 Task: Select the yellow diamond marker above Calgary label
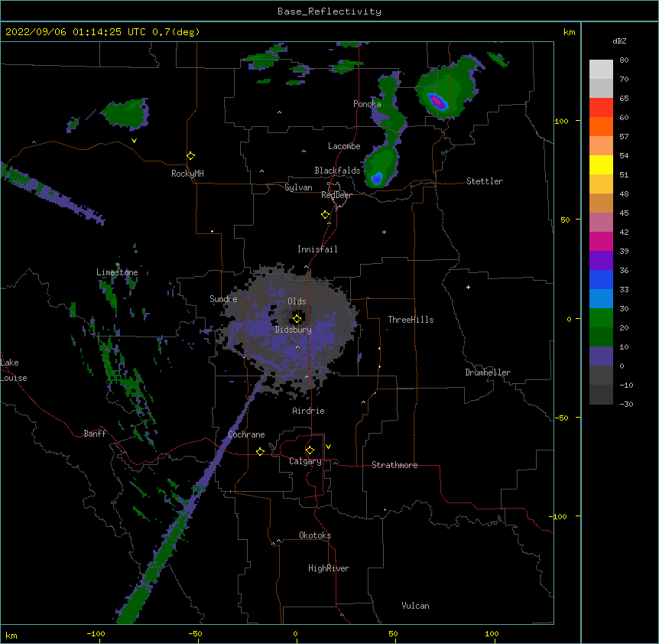pos(310,450)
